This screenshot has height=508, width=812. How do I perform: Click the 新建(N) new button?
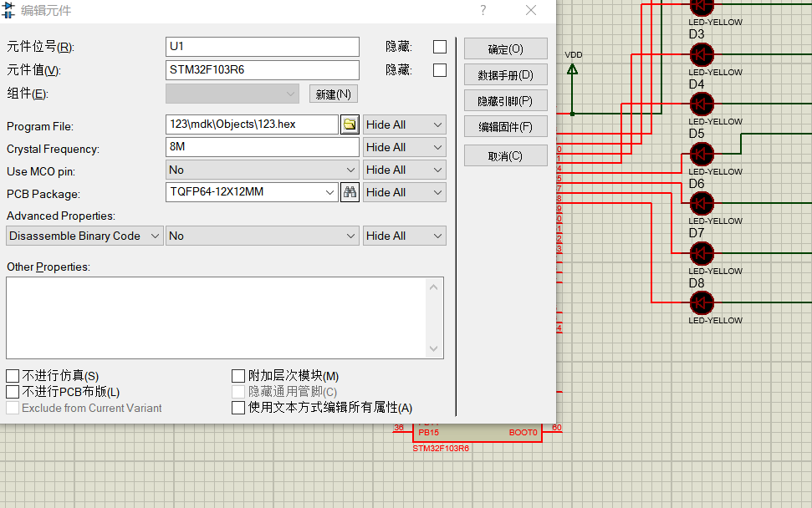click(x=334, y=94)
